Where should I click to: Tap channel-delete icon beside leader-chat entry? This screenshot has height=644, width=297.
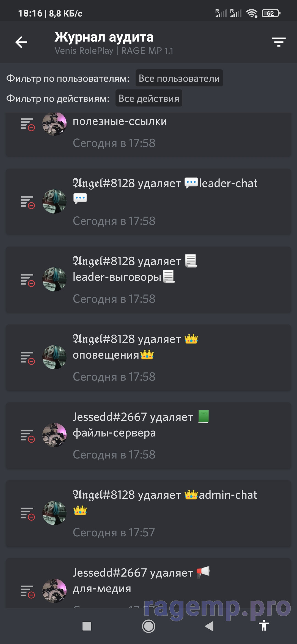tap(28, 202)
